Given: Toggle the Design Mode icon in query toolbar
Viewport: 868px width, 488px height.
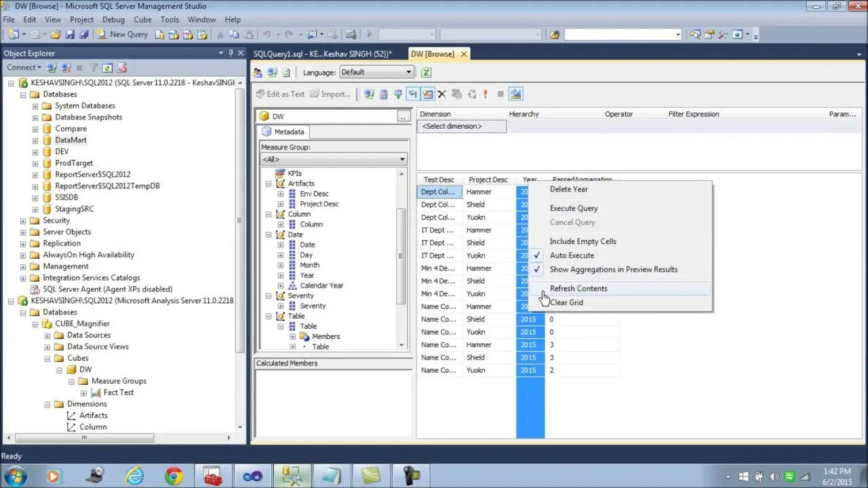Looking at the screenshot, I should [515, 94].
